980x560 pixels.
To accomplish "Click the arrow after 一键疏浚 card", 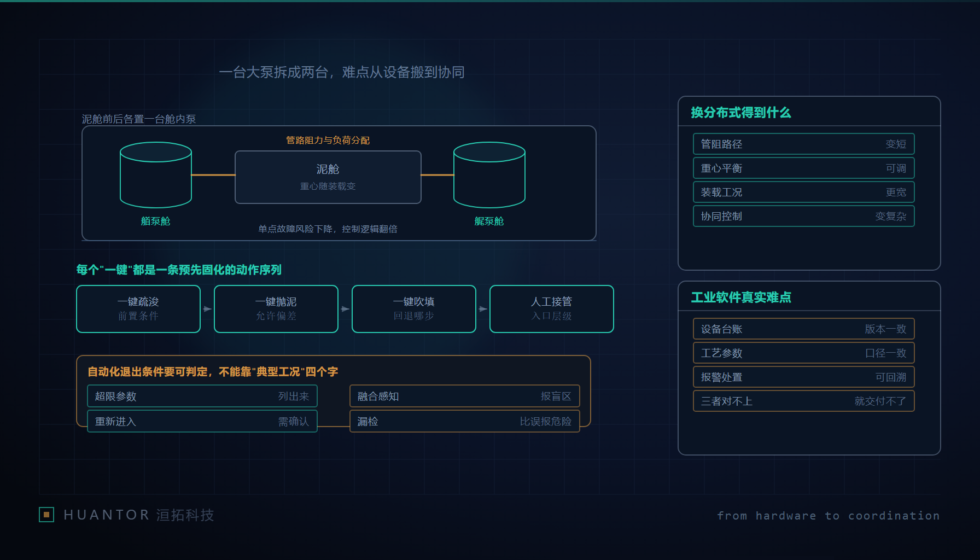I will point(207,309).
